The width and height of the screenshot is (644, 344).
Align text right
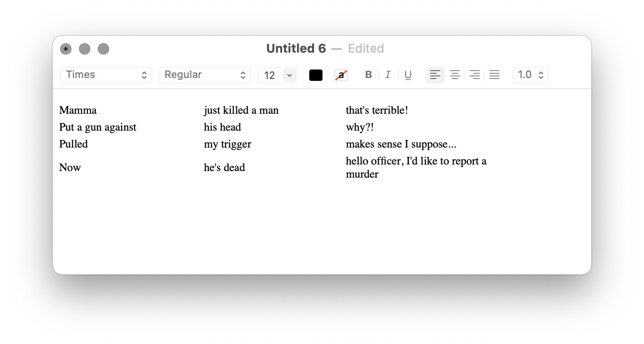[x=475, y=75]
